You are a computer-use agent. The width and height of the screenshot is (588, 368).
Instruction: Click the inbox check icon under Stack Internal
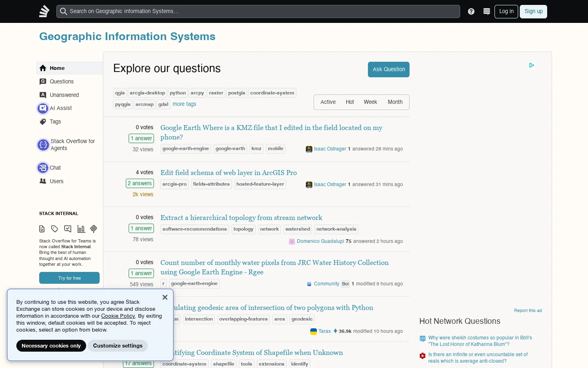[68, 229]
